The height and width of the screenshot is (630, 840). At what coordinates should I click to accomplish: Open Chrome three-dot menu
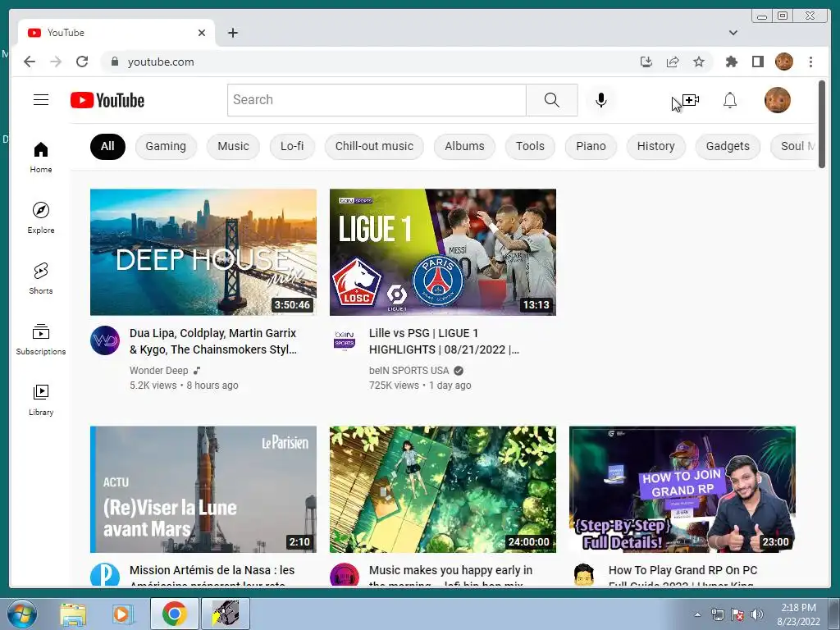click(810, 62)
